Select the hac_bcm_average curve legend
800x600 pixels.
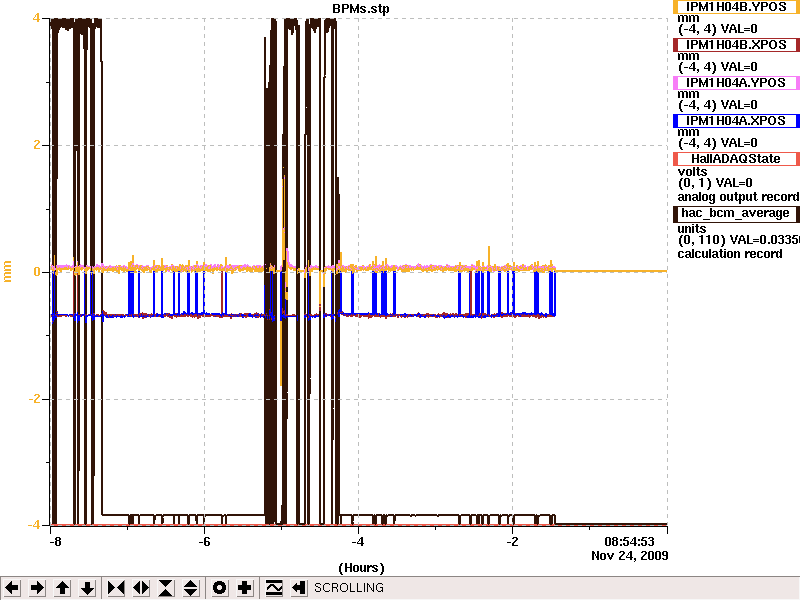(736, 213)
